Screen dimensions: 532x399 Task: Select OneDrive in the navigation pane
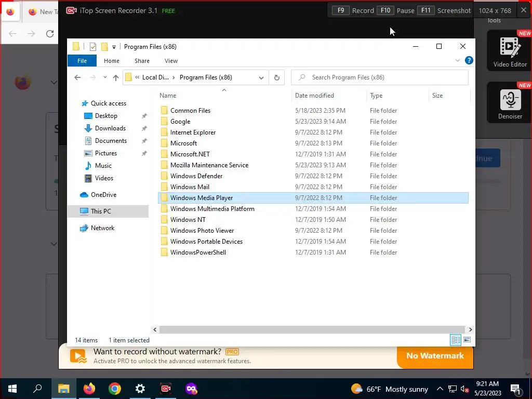coord(103,195)
